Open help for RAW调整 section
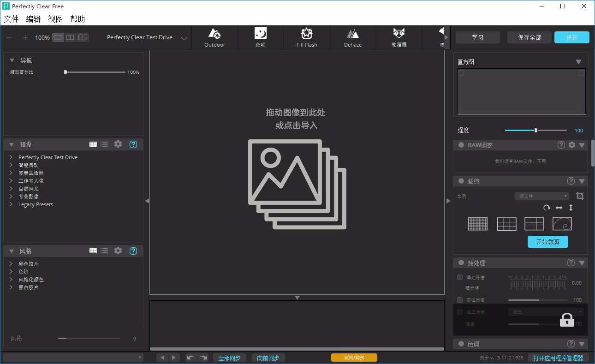This screenshot has height=364, width=595. tap(561, 145)
